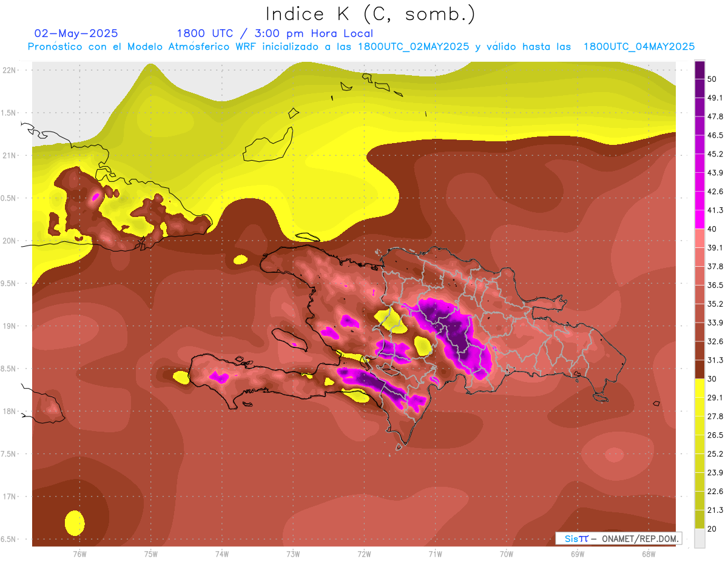The height and width of the screenshot is (562, 728).
Task: Pick the yellow swatch between 29.1 and 30
Action: pyautogui.click(x=699, y=388)
